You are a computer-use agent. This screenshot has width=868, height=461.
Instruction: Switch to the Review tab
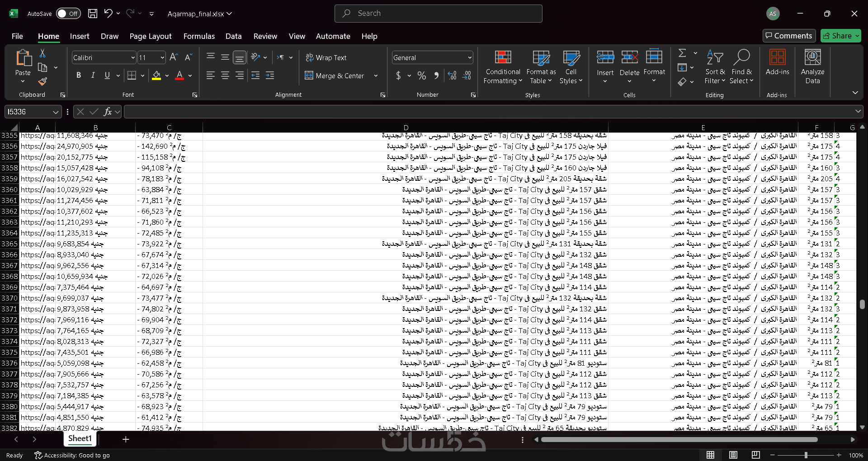[265, 36]
